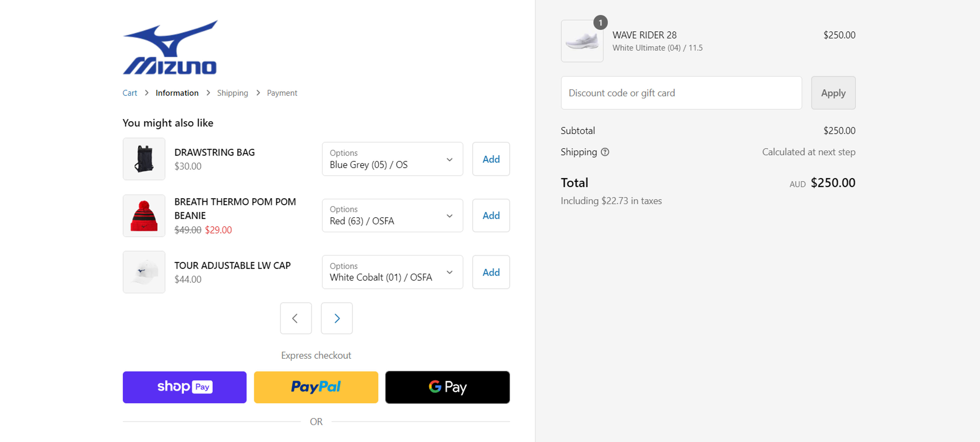
Task: Click TOUR ADJUSTABLE LW CAP title
Action: [232, 265]
